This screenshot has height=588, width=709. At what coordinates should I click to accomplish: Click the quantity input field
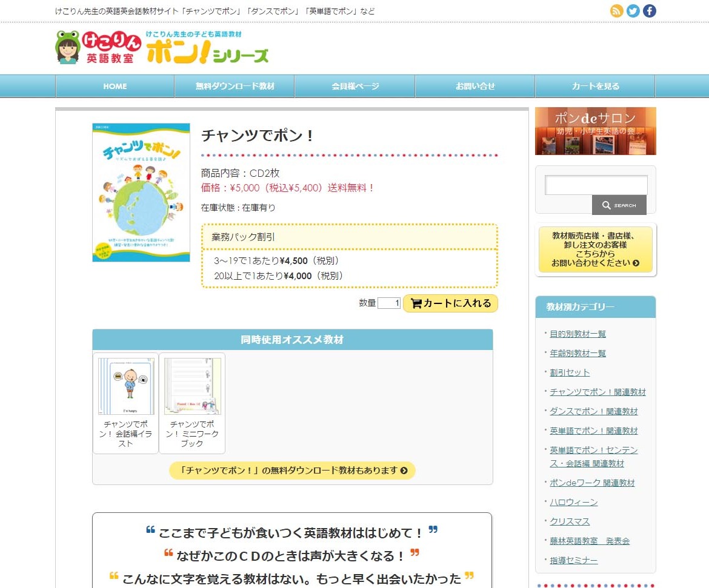388,303
